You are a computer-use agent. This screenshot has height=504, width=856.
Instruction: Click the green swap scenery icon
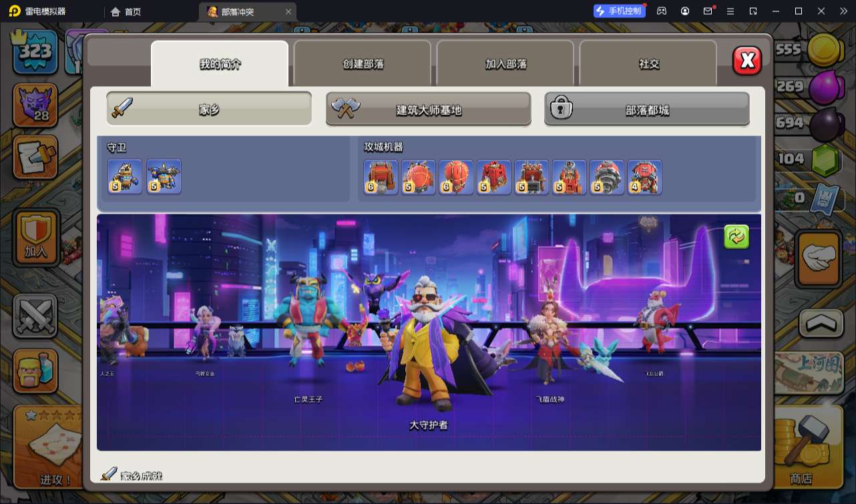tap(736, 237)
